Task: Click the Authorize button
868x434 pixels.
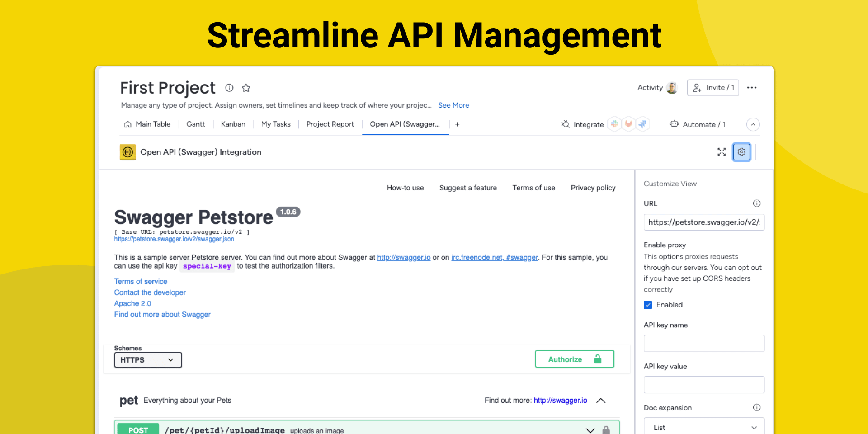Action: point(574,359)
